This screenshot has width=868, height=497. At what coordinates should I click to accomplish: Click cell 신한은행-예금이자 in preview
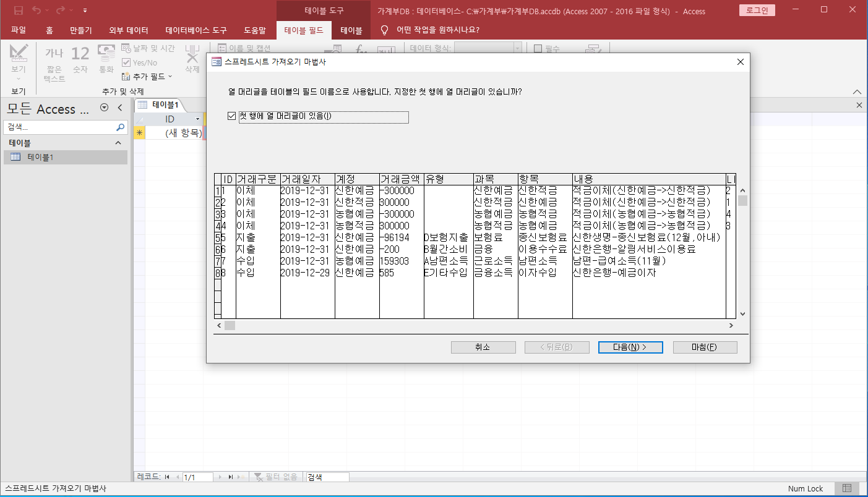(649, 273)
